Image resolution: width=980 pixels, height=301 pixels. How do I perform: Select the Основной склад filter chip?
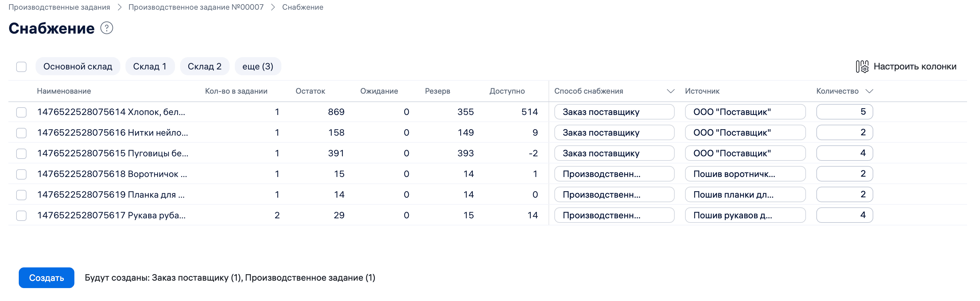[78, 67]
